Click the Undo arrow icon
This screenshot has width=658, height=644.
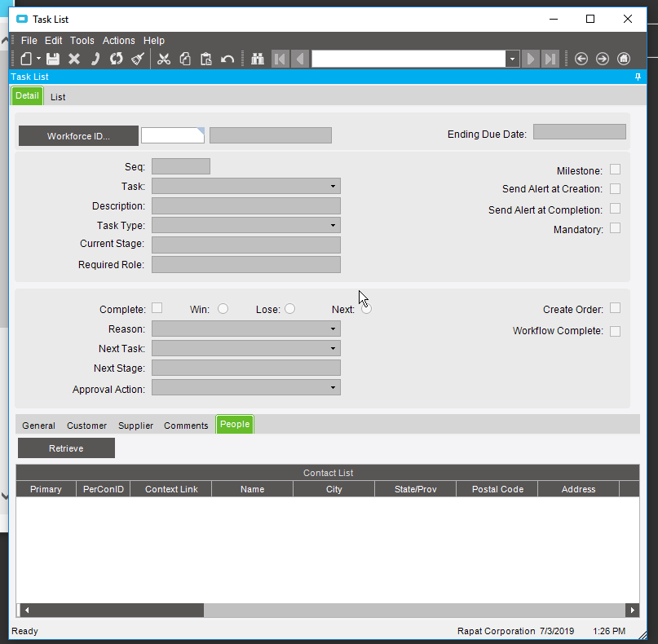click(227, 59)
